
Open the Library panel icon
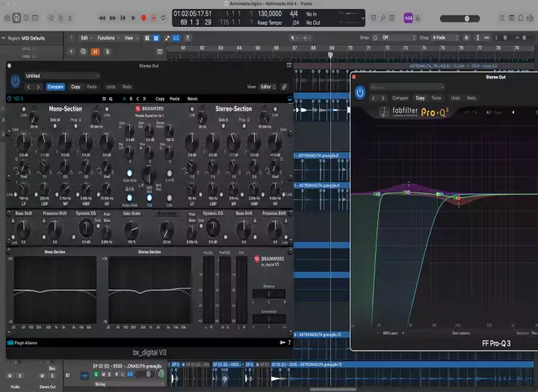[x=7, y=18]
